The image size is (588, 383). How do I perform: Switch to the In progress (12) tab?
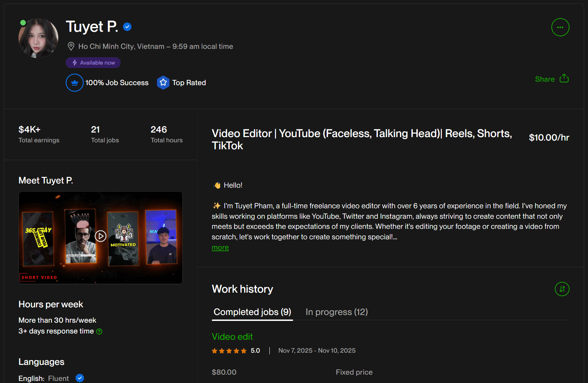(336, 312)
